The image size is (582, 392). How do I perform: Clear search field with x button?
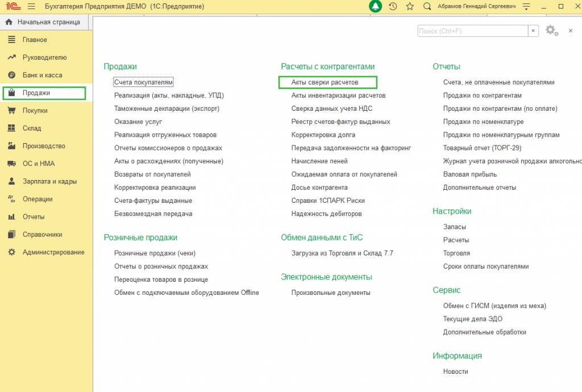[x=533, y=31]
